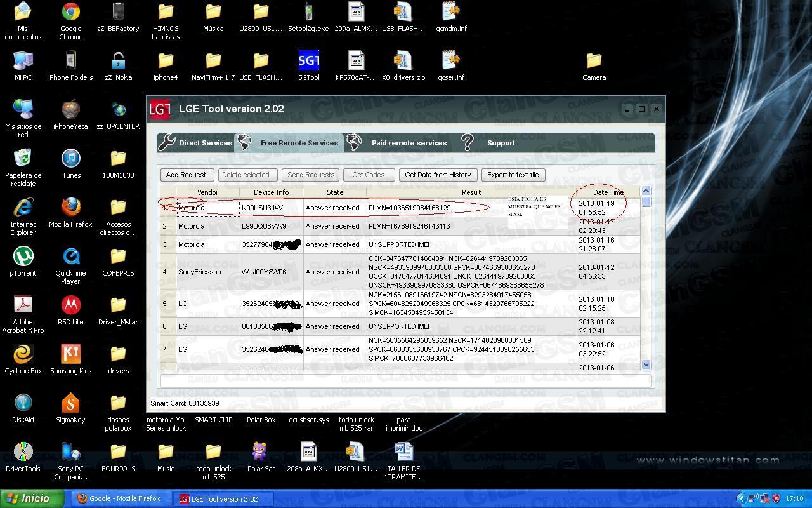This screenshot has width=812, height=508.
Task: Open the QuickTime Player desktop icon
Action: [70, 265]
